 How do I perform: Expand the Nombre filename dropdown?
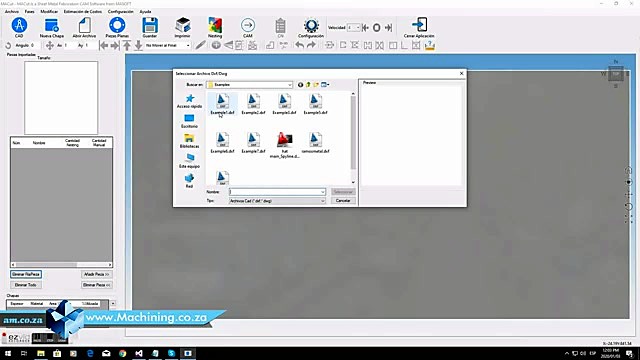click(322, 192)
